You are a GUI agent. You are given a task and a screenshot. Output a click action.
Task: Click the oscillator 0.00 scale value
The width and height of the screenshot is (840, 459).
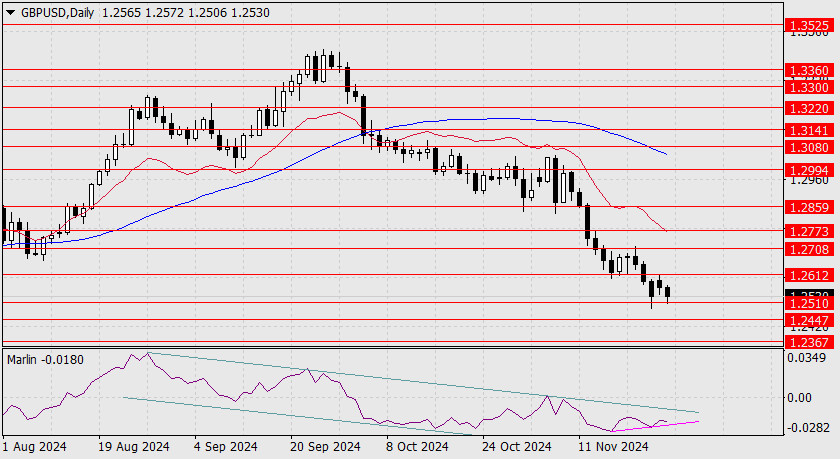[800, 397]
